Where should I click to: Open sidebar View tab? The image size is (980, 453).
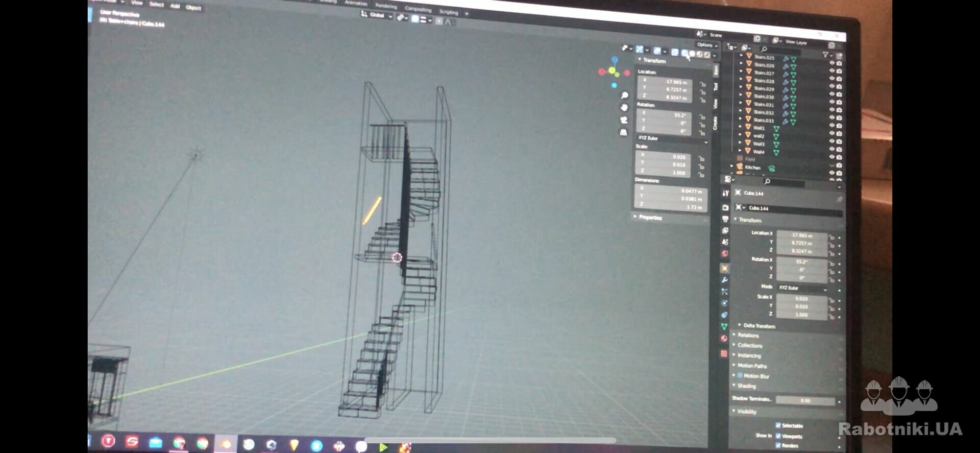(715, 104)
